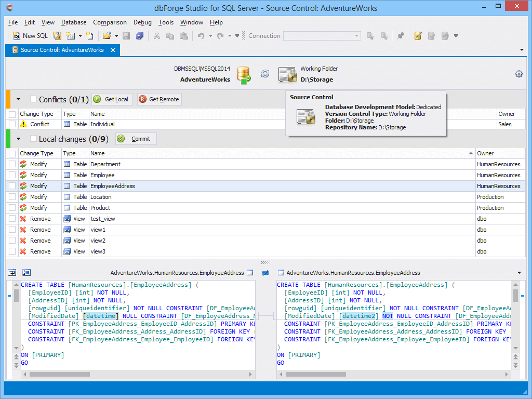Click the Get Local button
Viewport: 532px width, 399px height.
(x=112, y=99)
